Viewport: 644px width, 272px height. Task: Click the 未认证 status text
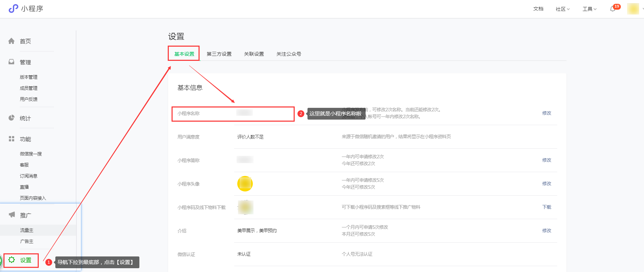tap(244, 254)
